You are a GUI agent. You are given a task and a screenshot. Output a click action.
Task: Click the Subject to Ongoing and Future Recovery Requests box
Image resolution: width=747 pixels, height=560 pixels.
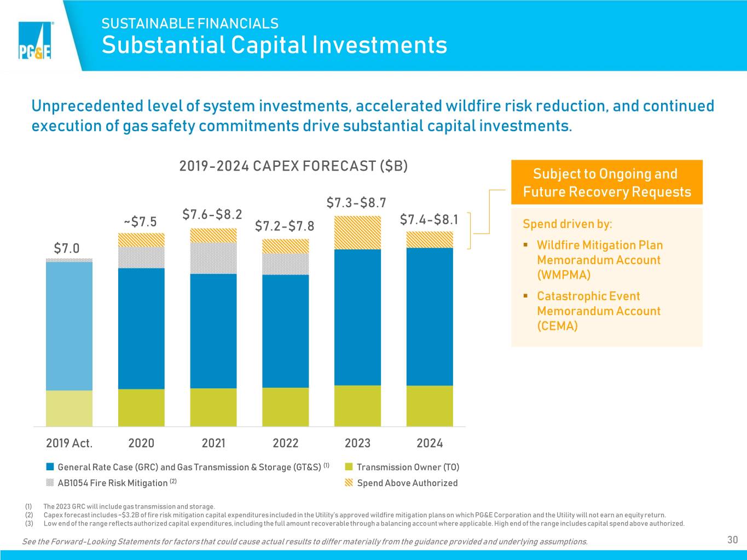606,183
